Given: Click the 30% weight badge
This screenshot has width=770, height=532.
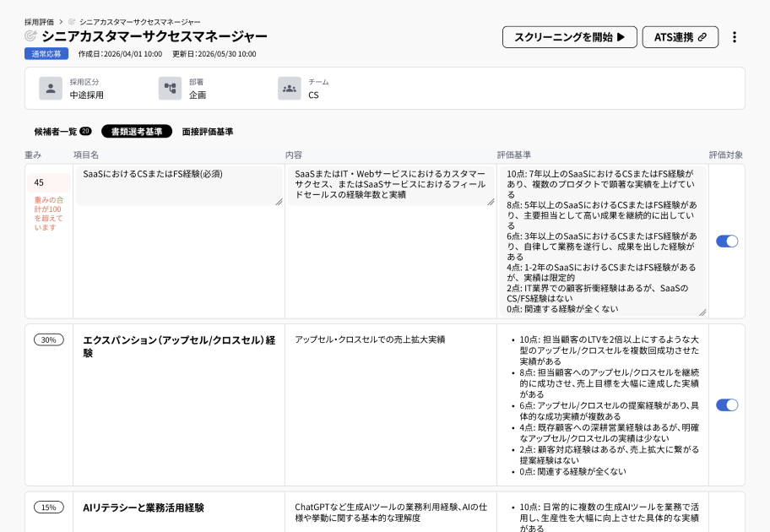Looking at the screenshot, I should tap(49, 339).
